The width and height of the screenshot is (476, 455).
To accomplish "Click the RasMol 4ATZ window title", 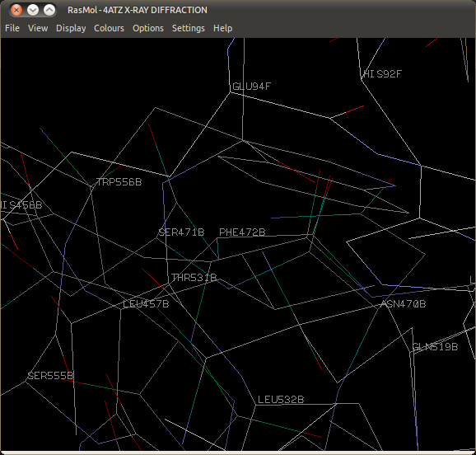I will [x=138, y=10].
